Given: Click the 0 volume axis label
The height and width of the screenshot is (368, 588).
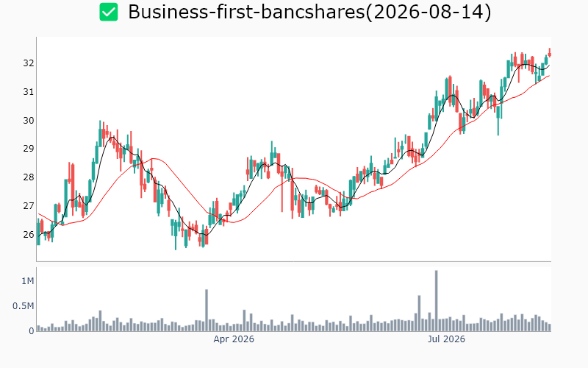Looking at the screenshot, I should click(31, 331).
